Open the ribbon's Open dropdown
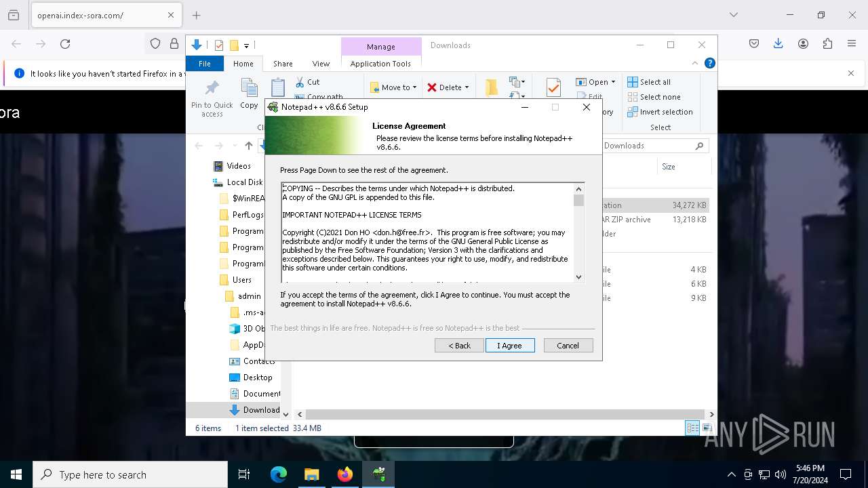Image resolution: width=868 pixels, height=488 pixels. click(x=596, y=82)
